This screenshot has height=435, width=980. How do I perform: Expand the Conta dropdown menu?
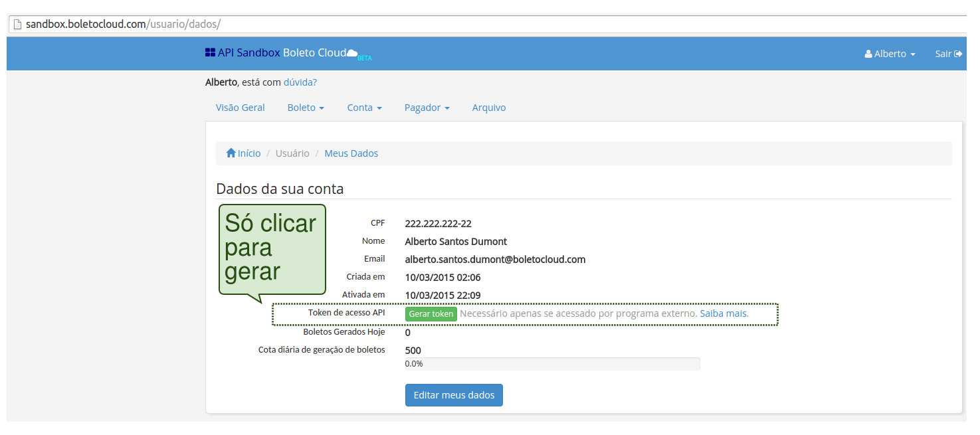point(364,108)
